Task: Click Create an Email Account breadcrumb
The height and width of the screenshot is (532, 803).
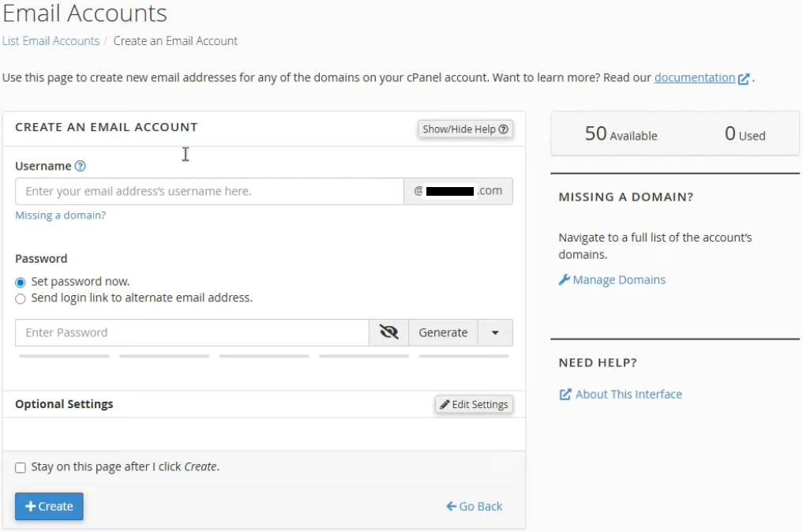Action: coord(175,41)
